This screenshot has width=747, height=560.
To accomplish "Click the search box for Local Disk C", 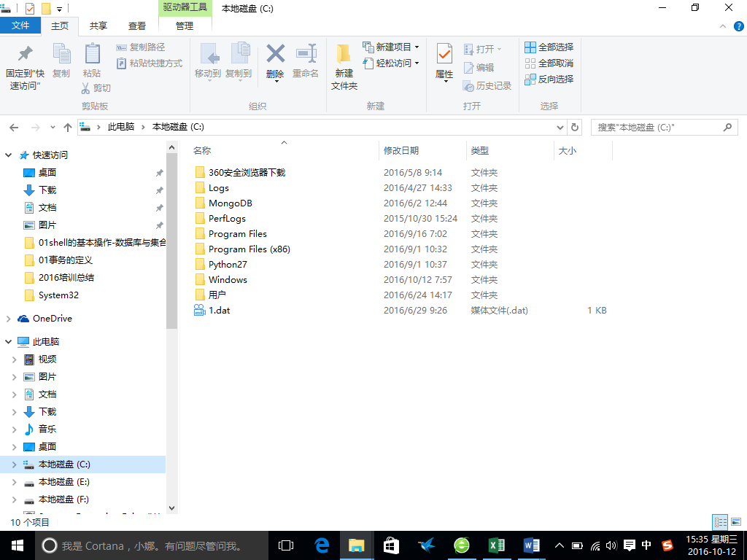I will click(664, 127).
